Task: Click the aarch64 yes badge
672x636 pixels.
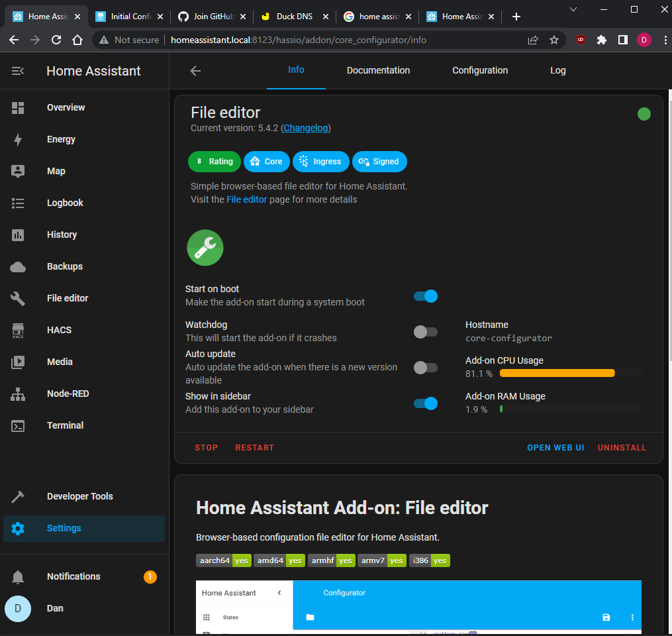Action: click(224, 560)
